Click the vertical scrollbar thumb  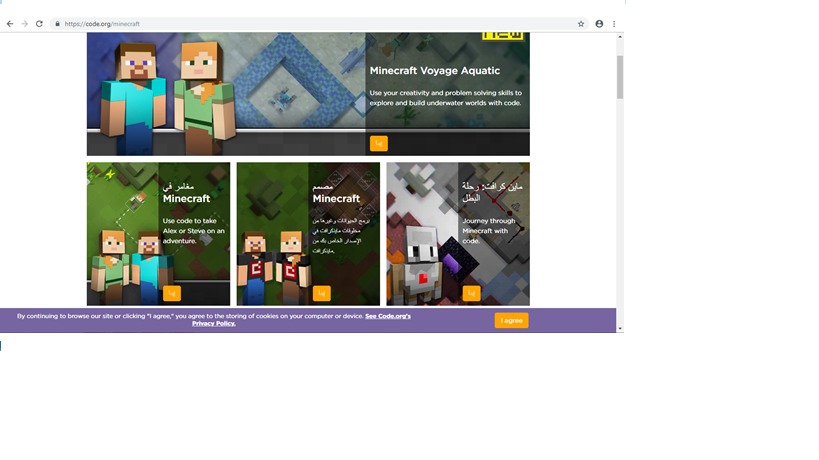[x=620, y=75]
